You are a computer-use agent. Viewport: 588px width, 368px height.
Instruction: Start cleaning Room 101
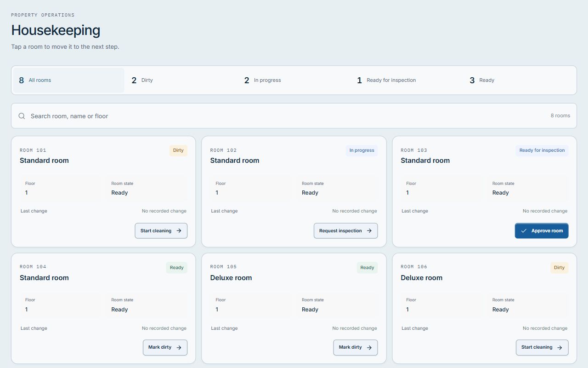tap(161, 231)
